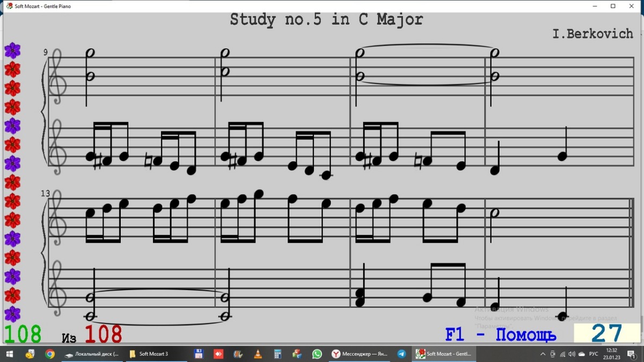This screenshot has height=362, width=644.
Task: Switch to the Yandex Мессенджер window
Action: pos(359,354)
